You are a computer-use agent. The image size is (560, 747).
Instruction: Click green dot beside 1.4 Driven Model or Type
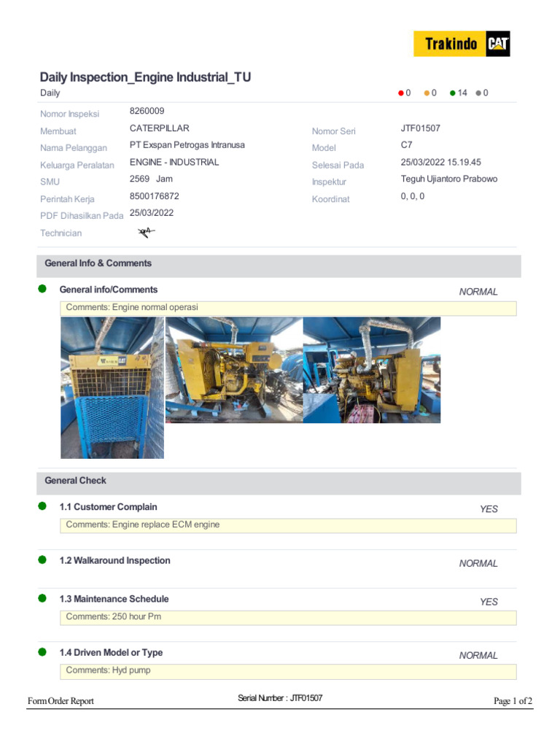coord(42,652)
